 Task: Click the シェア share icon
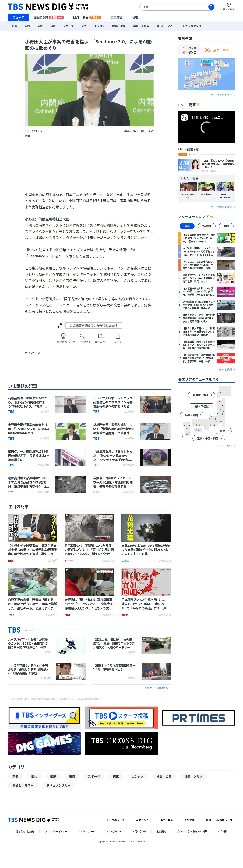tap(118, 336)
